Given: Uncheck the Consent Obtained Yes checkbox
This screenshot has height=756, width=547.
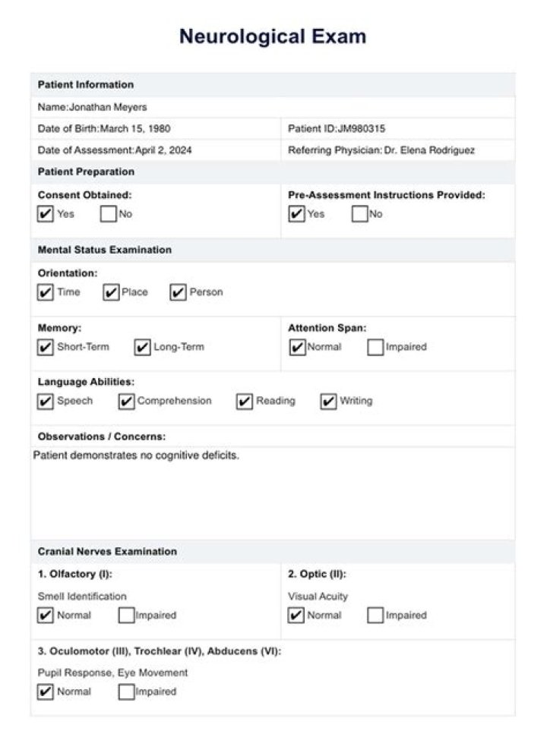Looking at the screenshot, I should pos(46,214).
